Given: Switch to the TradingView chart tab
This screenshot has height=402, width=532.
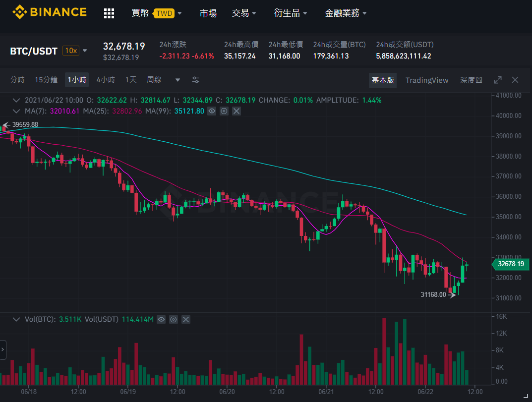Looking at the screenshot, I should tap(427, 80).
